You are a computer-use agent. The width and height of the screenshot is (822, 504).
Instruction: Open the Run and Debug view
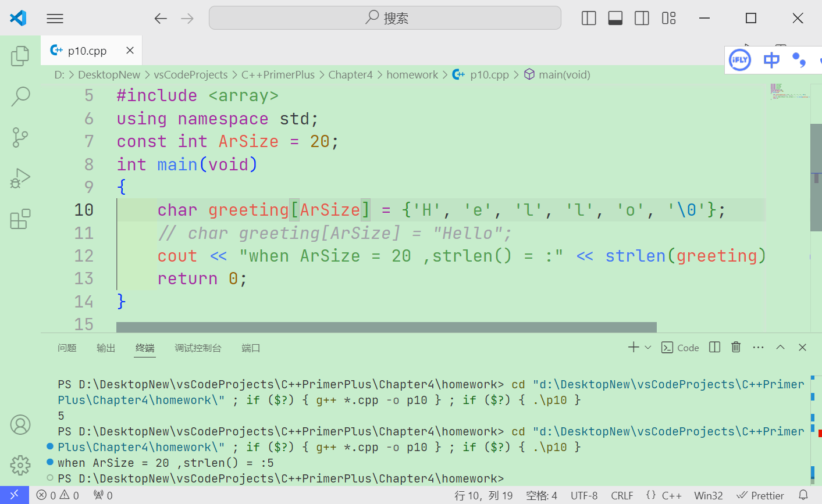(x=20, y=178)
